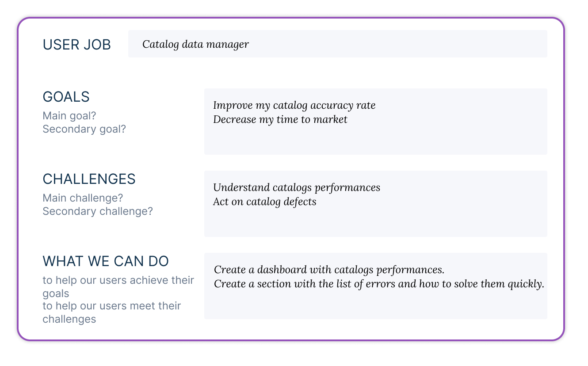This screenshot has width=588, height=366.
Task: Click empty space at bottom of Challenges box
Action: click(375, 223)
